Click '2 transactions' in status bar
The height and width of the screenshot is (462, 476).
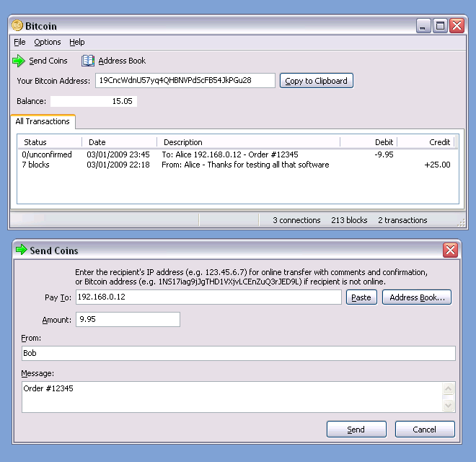tap(402, 220)
